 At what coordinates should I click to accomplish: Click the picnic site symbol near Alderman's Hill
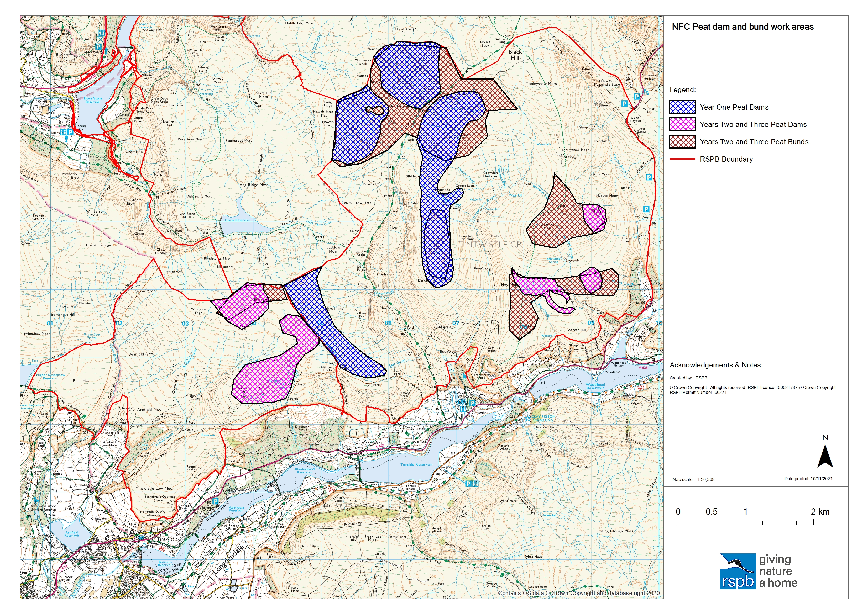[100, 40]
